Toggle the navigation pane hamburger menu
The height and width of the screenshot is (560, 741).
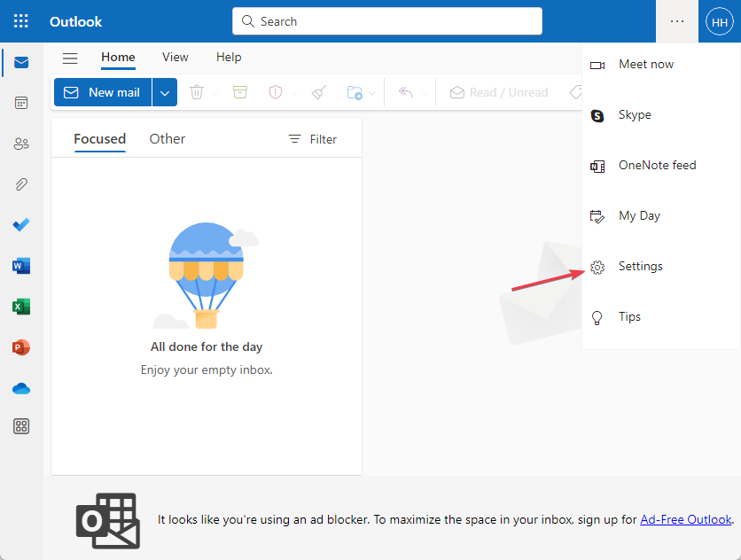coord(70,58)
